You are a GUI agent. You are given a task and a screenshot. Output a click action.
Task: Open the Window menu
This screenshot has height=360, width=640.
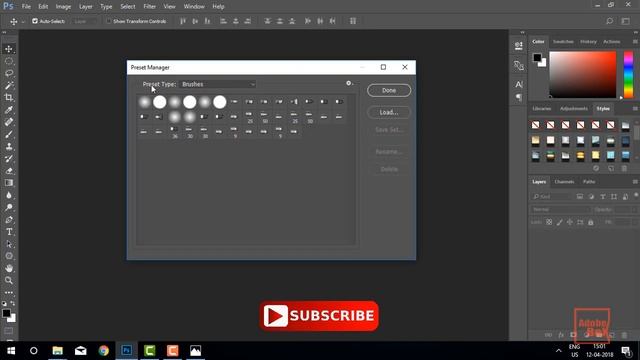[194, 7]
